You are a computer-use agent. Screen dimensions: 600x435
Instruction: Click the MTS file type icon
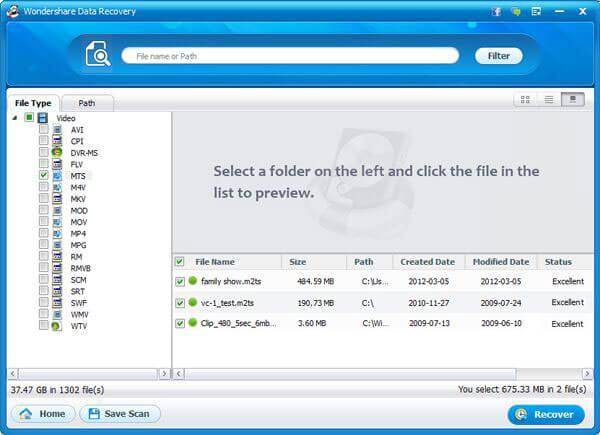coord(57,176)
